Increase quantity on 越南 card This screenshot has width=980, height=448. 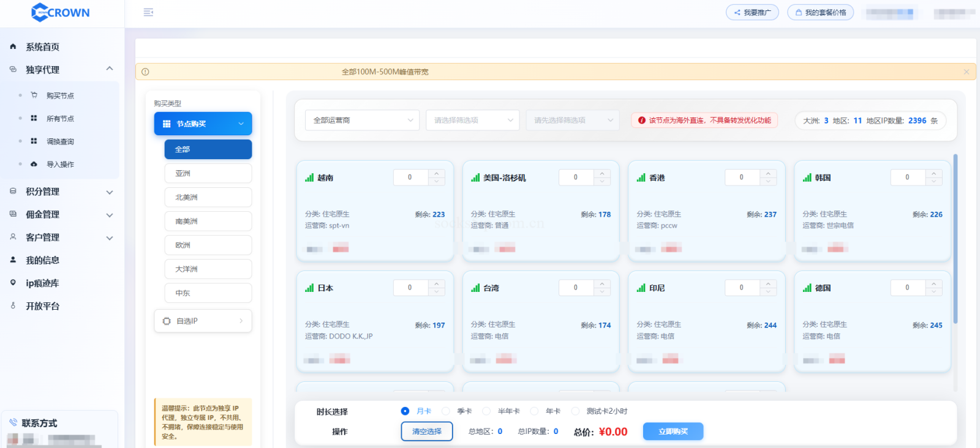[437, 174]
